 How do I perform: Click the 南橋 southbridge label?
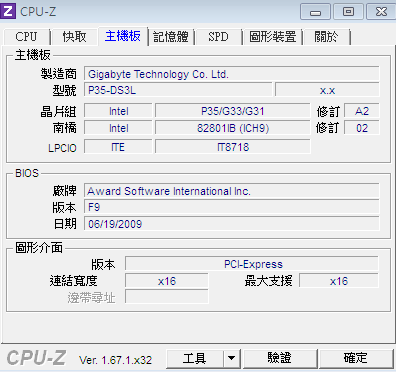pyautogui.click(x=65, y=128)
